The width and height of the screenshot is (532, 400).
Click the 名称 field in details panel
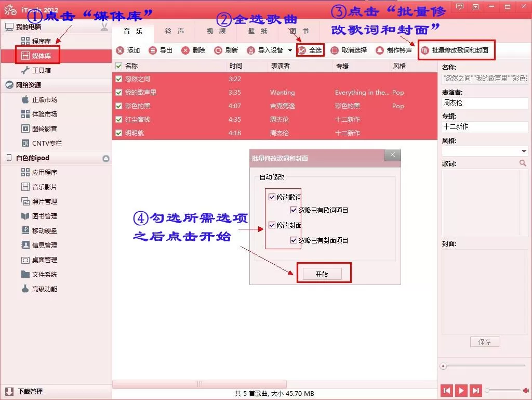[485, 78]
